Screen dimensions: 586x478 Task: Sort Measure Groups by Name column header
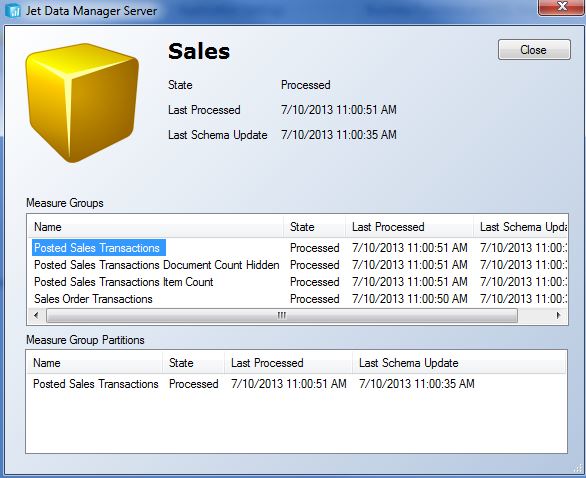[x=155, y=226]
